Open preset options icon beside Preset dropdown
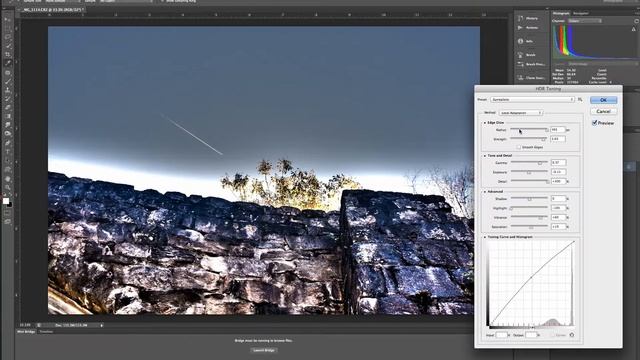 point(580,99)
